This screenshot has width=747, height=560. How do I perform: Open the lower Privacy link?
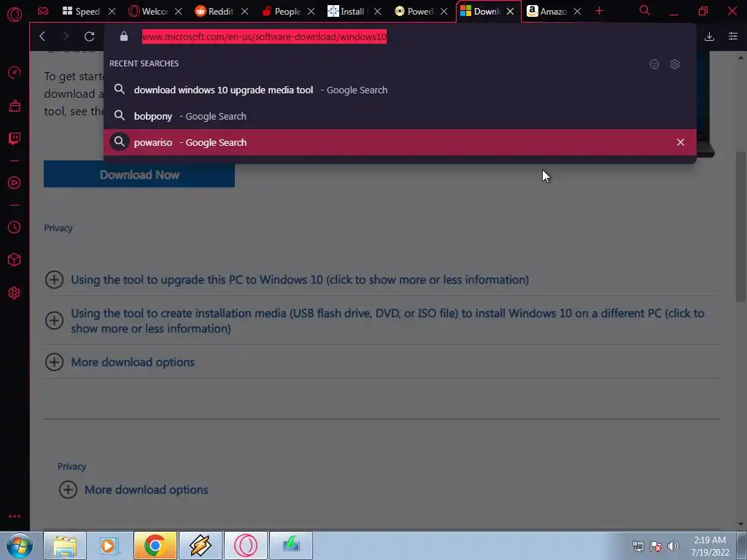pos(72,467)
